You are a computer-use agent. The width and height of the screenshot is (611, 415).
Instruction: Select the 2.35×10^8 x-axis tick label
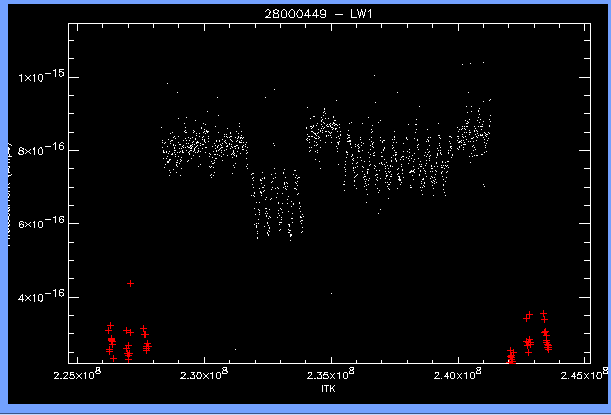[x=331, y=376]
